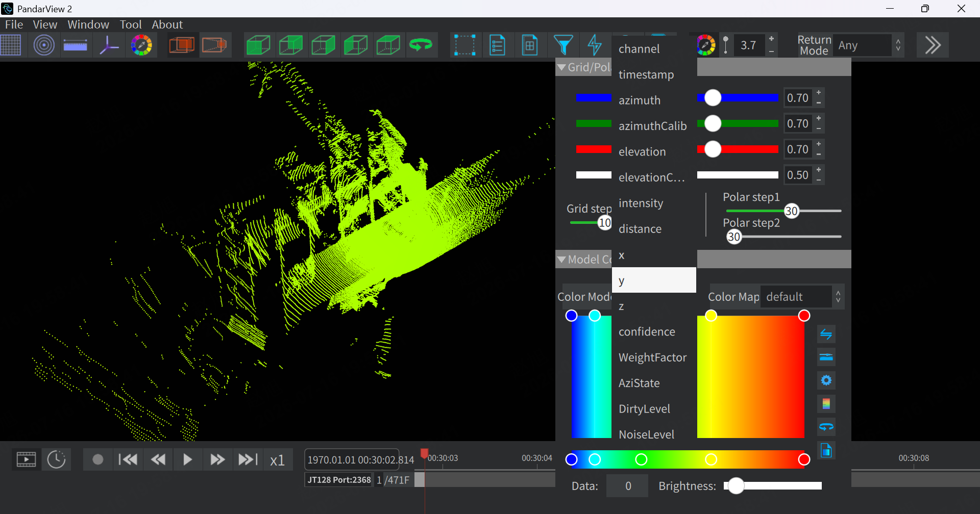Open the Return Mode 'Any' dropdown

[x=868, y=45]
